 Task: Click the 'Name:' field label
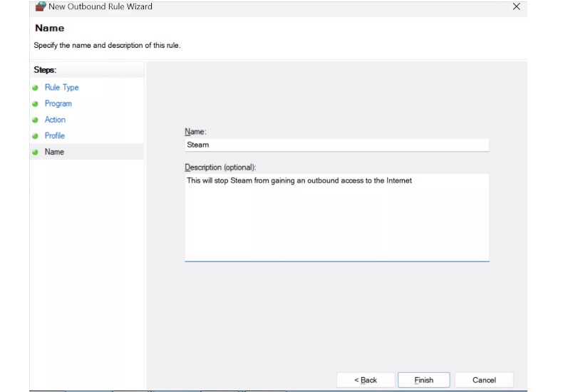click(x=195, y=131)
